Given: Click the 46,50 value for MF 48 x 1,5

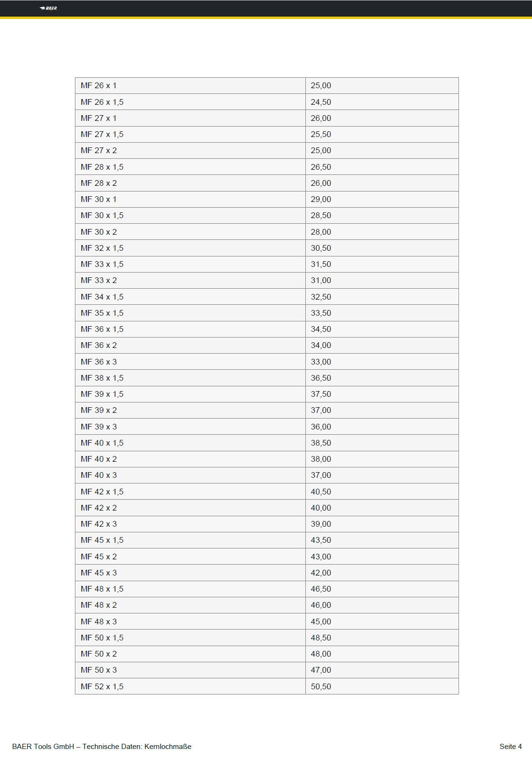Looking at the screenshot, I should pos(321,589).
